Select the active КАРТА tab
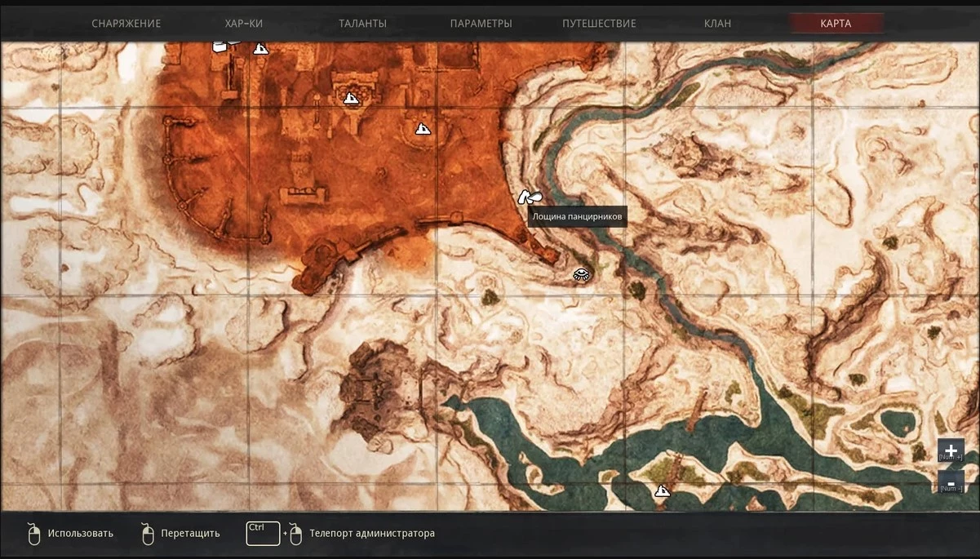 click(836, 24)
